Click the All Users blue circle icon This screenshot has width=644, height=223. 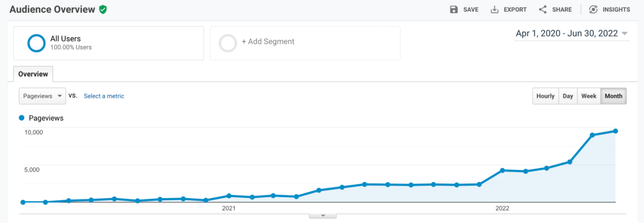[x=36, y=43]
